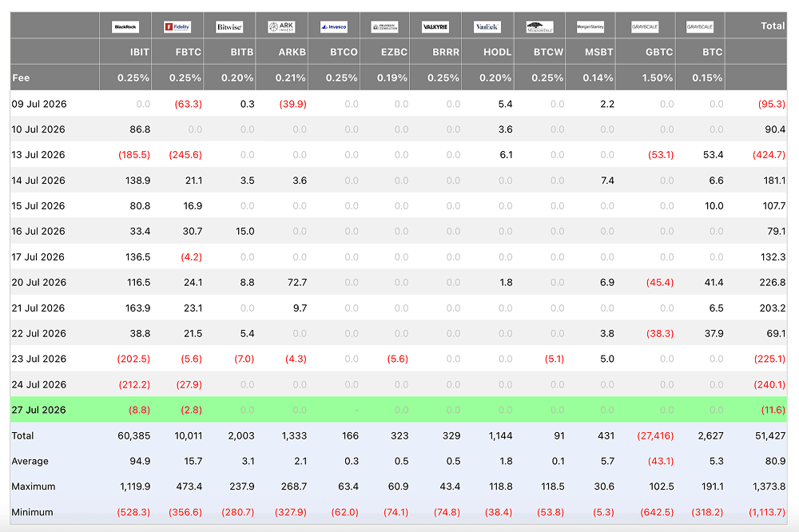Click the Fidelity logo icon

coord(177,26)
